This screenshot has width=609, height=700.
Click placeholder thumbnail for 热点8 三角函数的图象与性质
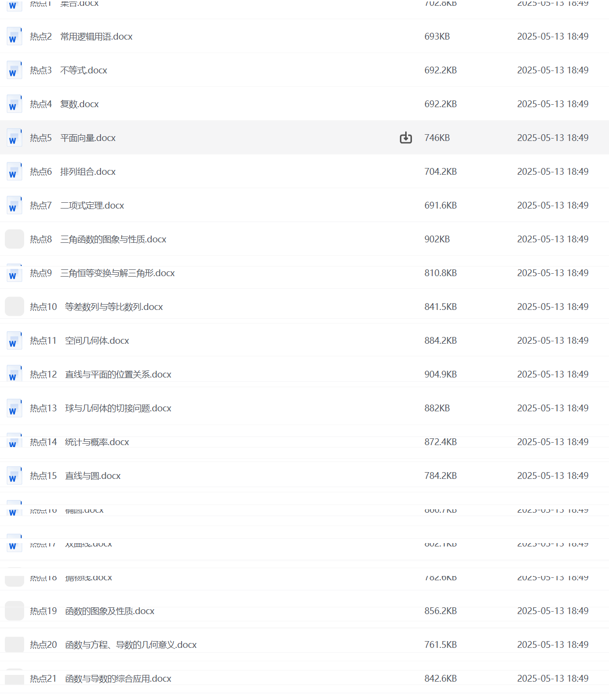[x=14, y=239]
